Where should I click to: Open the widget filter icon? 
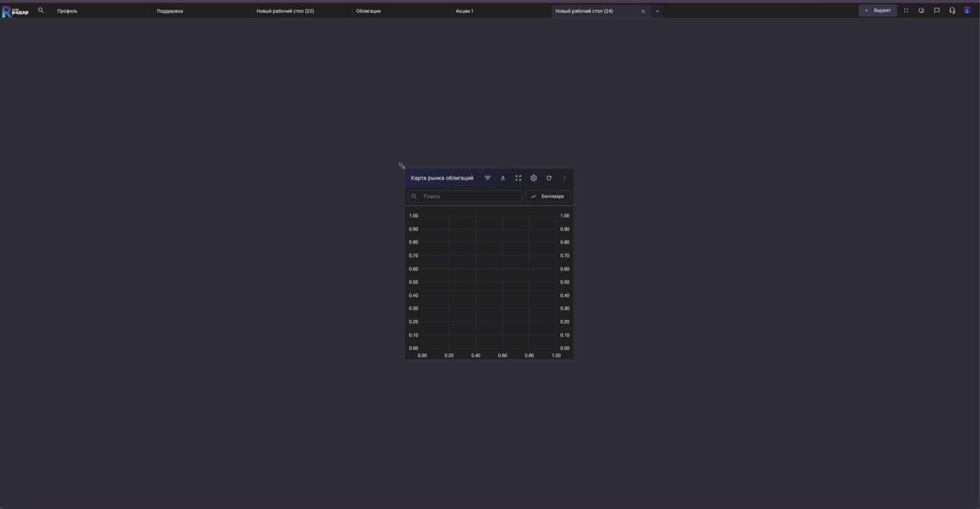[x=488, y=178]
